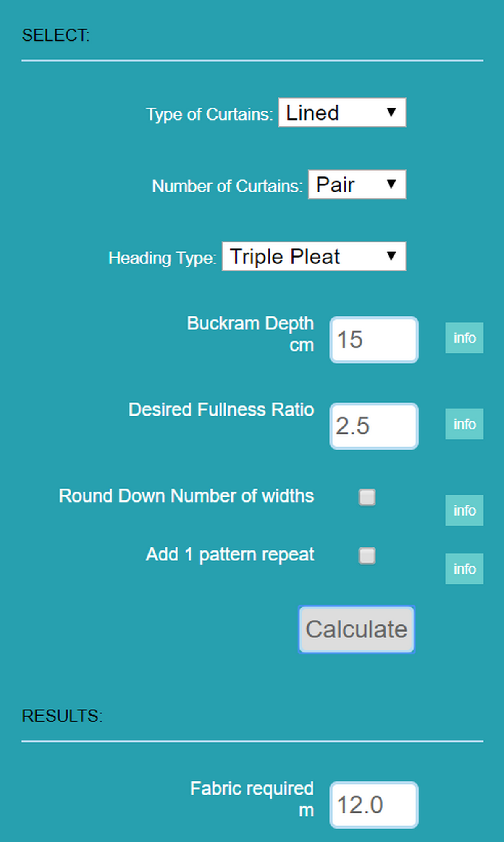Image resolution: width=504 pixels, height=842 pixels.
Task: Click the RESULTS section heading
Action: (x=62, y=716)
